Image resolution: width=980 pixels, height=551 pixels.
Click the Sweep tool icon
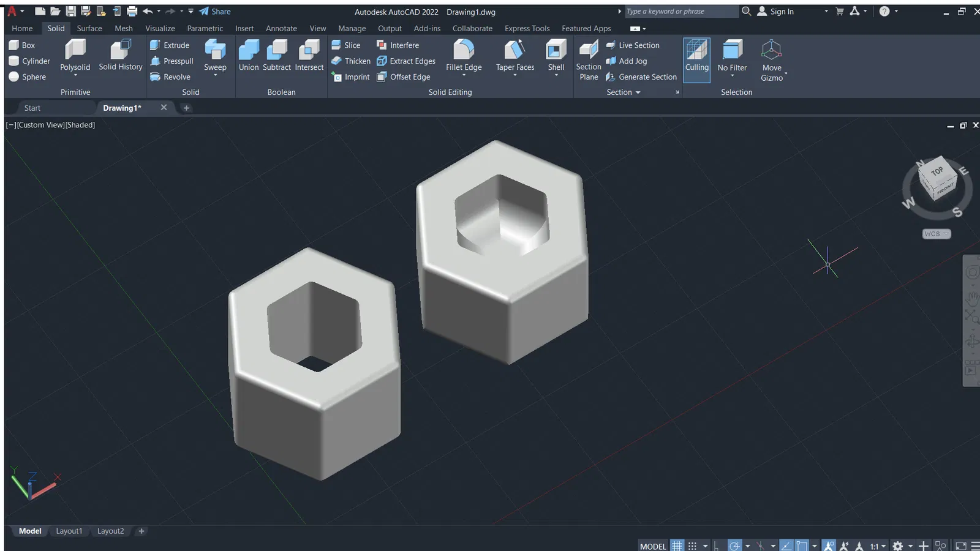click(x=215, y=50)
